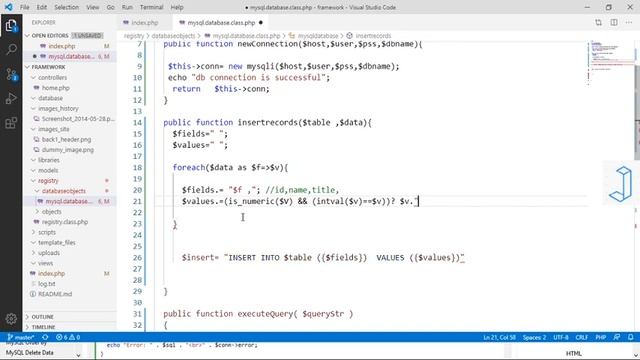Open the editor More Actions menu

[x=629, y=23]
